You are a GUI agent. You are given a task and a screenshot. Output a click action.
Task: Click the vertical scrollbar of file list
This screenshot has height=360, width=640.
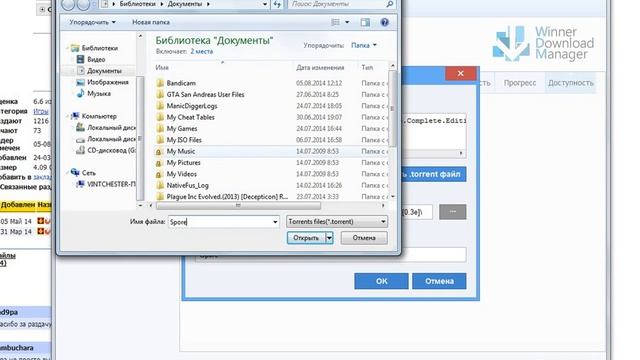(x=393, y=109)
